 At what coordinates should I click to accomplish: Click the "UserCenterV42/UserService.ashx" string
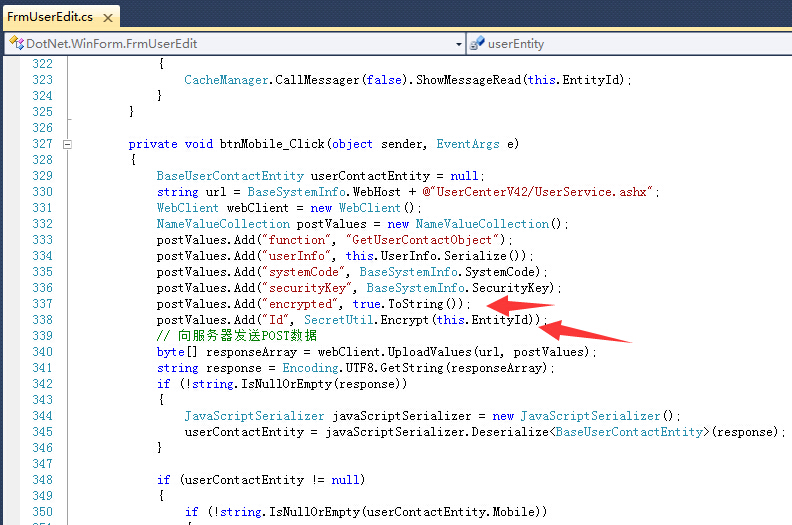pyautogui.click(x=541, y=192)
